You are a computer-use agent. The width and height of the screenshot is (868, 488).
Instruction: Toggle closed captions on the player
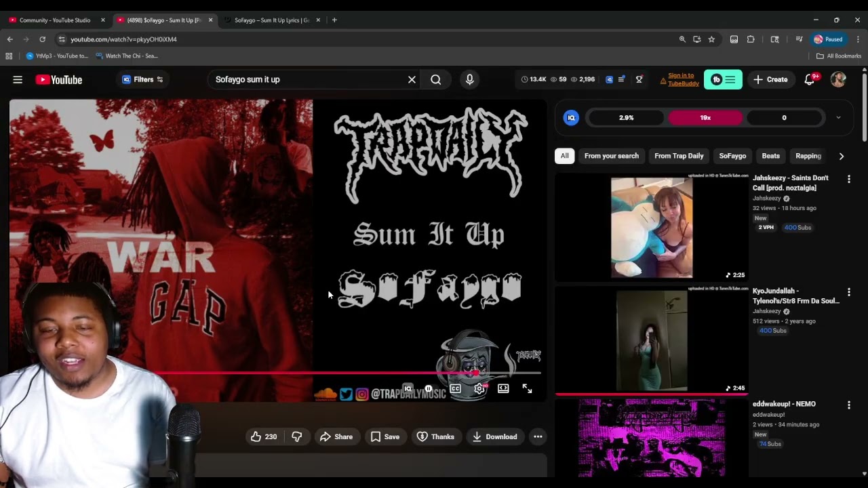click(455, 388)
